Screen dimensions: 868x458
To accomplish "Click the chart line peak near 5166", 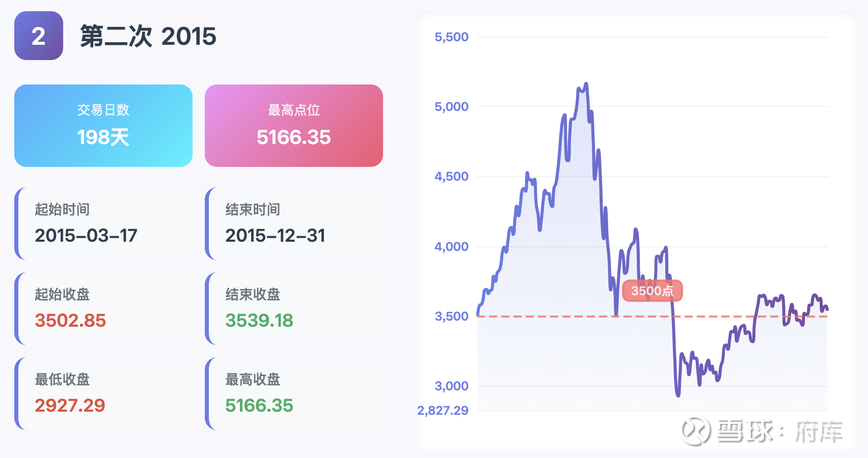I will (x=586, y=84).
